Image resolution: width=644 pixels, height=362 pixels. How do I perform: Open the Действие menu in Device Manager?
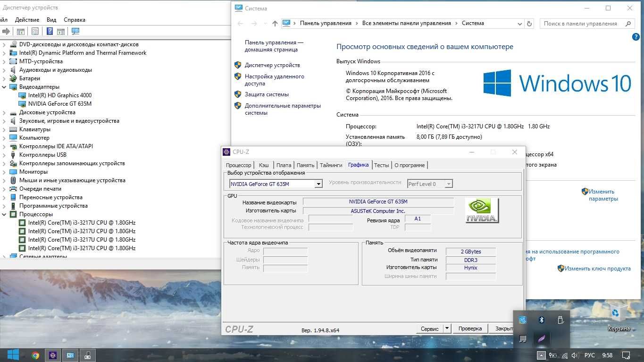pos(27,20)
